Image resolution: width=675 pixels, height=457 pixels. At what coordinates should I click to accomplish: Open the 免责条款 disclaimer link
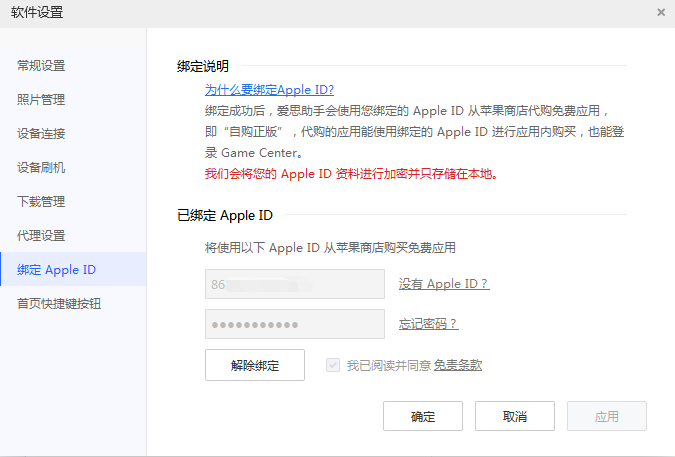(x=457, y=365)
